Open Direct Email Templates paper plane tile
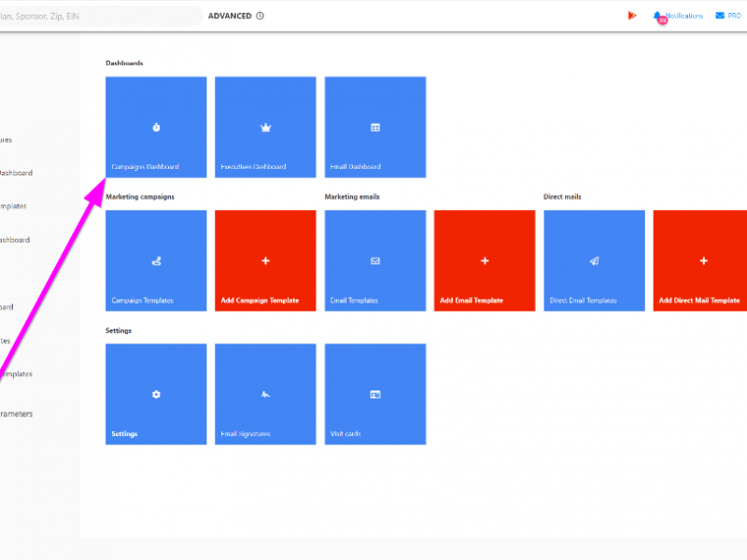The height and width of the screenshot is (560, 747). [594, 260]
